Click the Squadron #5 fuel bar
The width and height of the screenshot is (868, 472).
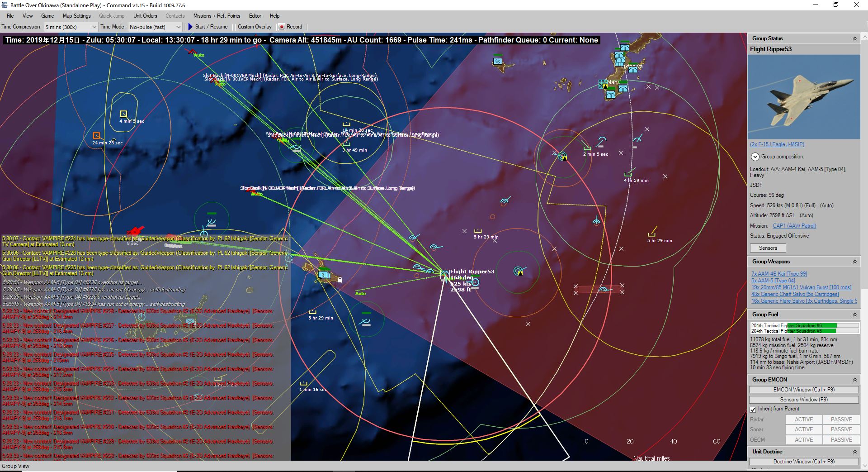pos(805,331)
